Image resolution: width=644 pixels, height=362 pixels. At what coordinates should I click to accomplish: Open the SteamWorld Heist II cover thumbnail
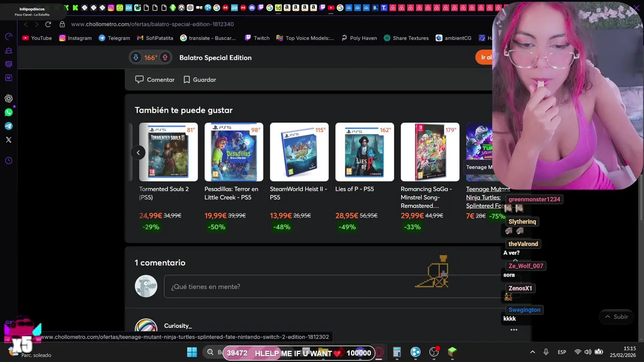[x=299, y=152]
